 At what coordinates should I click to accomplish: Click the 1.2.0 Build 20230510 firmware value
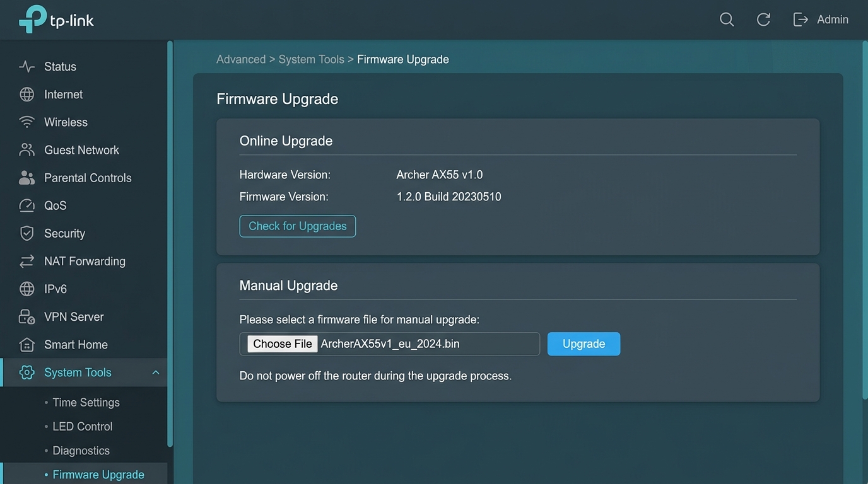pos(449,197)
